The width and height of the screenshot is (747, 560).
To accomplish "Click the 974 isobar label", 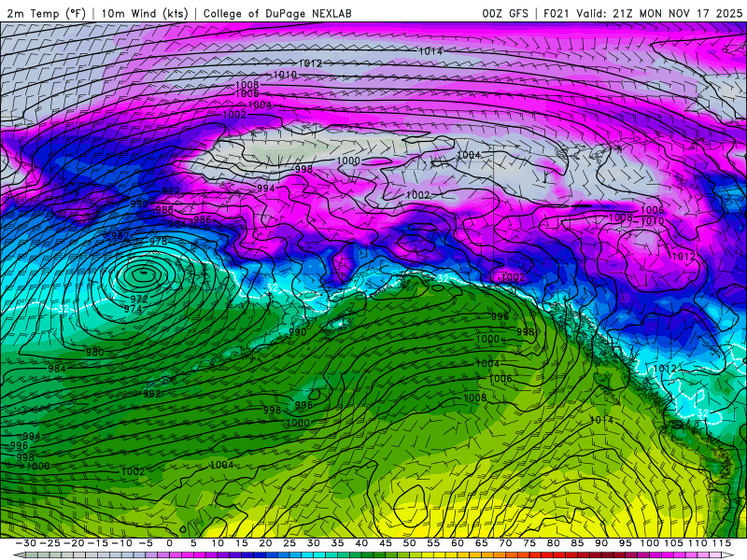I will coord(133,309).
